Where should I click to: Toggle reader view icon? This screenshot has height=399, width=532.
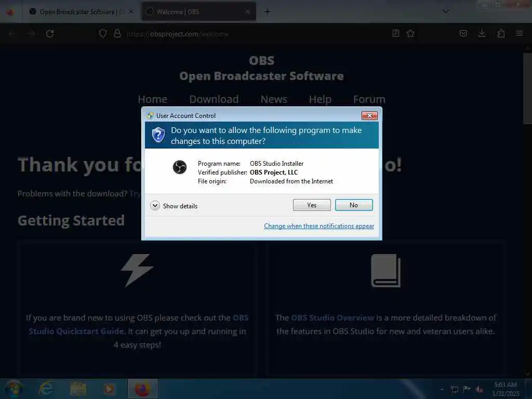pos(395,33)
